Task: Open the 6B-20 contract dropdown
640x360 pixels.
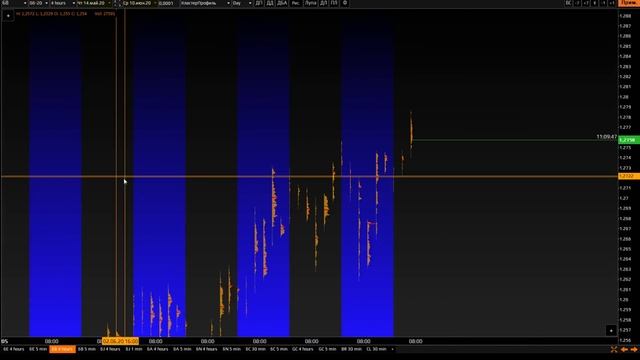Action: 38,3
